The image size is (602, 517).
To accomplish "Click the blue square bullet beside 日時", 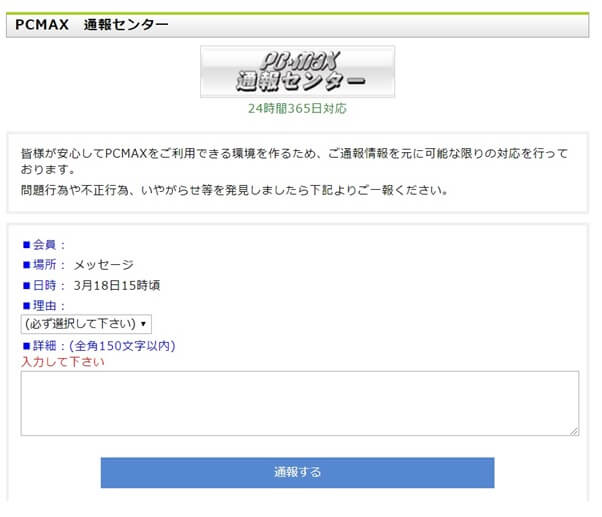I will 26,285.
